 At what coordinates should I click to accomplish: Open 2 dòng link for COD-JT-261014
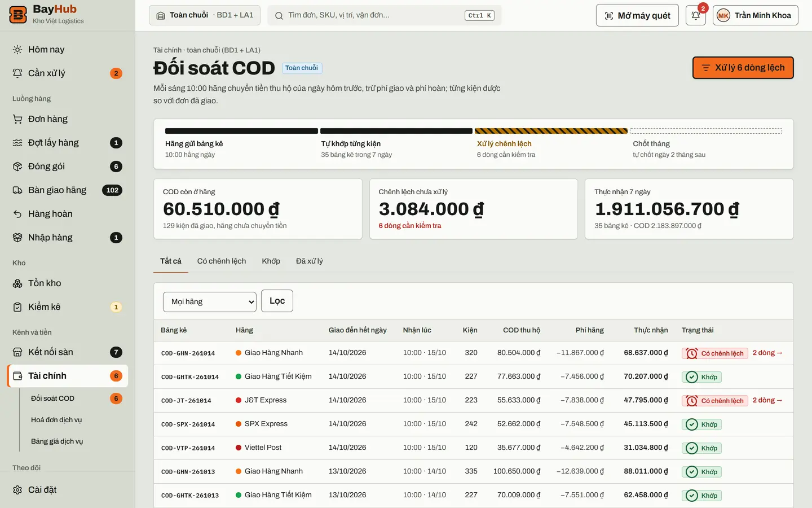(x=767, y=400)
